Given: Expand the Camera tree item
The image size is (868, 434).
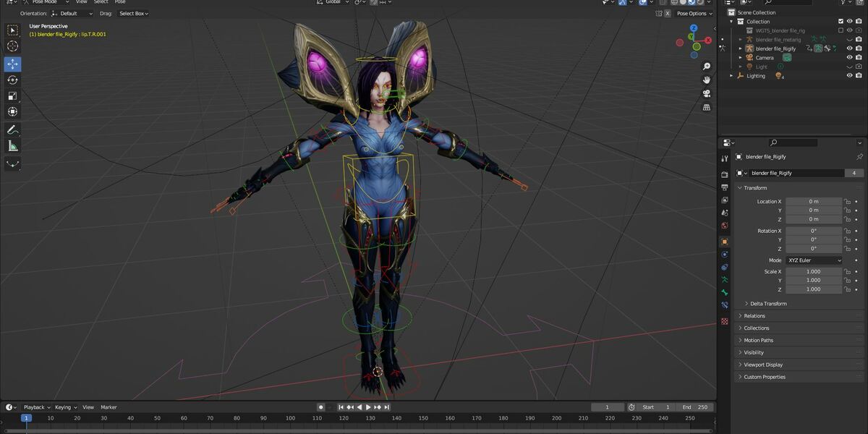Looking at the screenshot, I should coord(741,57).
